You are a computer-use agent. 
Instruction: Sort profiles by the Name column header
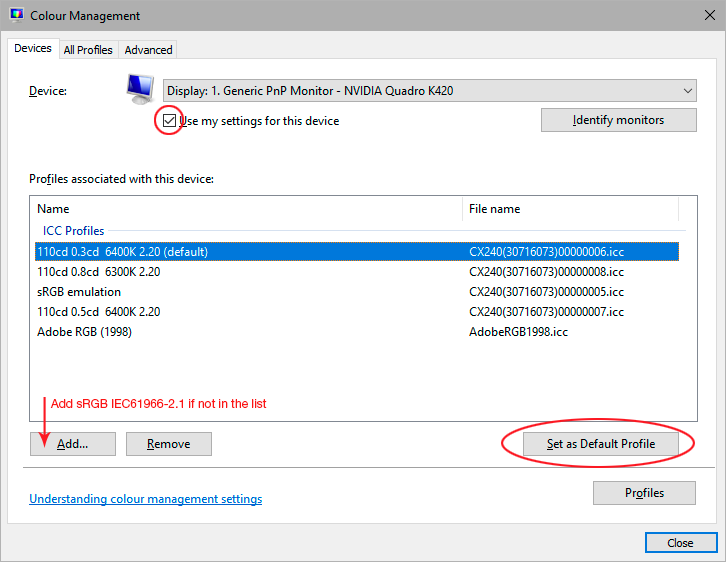[x=53, y=209]
